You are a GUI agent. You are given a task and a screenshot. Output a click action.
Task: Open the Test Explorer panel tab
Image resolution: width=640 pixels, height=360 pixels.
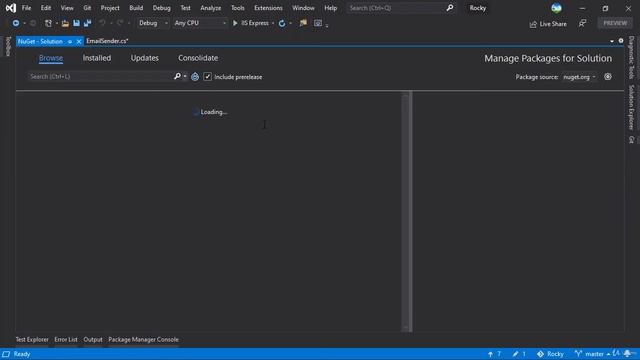click(x=32, y=340)
